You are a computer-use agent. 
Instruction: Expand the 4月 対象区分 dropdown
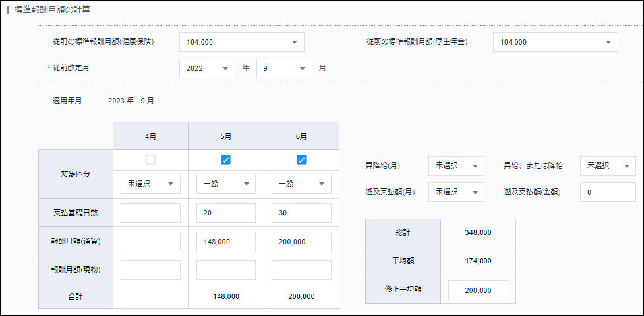coord(150,184)
